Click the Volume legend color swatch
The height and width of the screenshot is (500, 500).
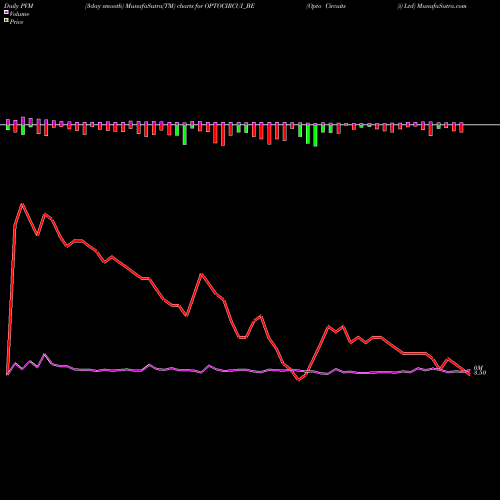6,12
